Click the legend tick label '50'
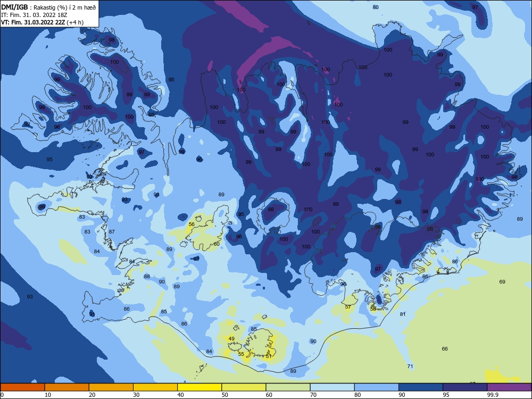532x399 pixels. pyautogui.click(x=225, y=395)
